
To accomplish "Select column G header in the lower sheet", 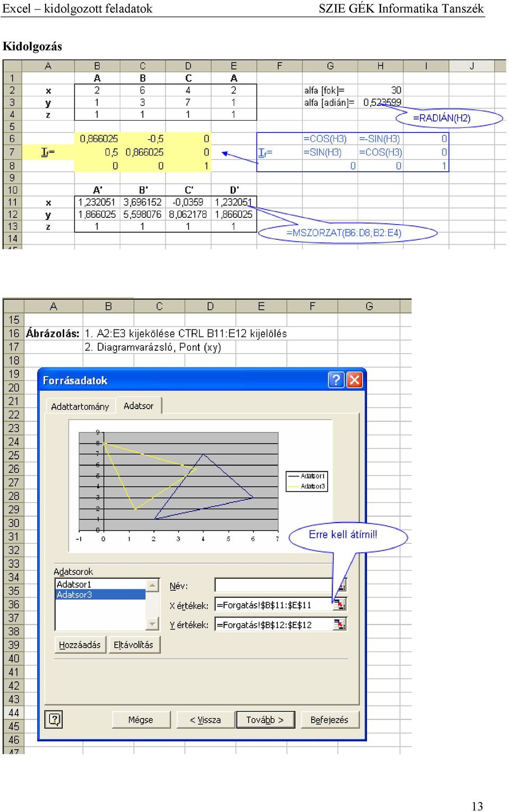I will [369, 306].
